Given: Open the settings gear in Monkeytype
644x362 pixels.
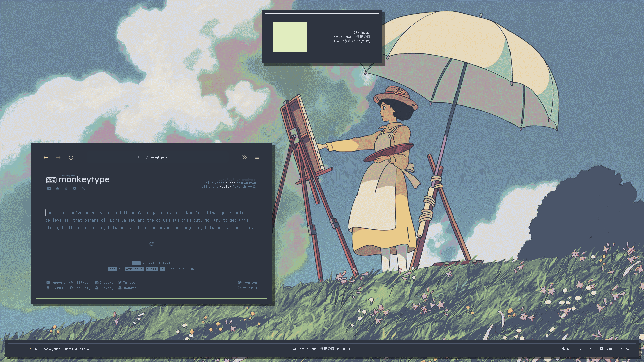Looking at the screenshot, I should [74, 189].
